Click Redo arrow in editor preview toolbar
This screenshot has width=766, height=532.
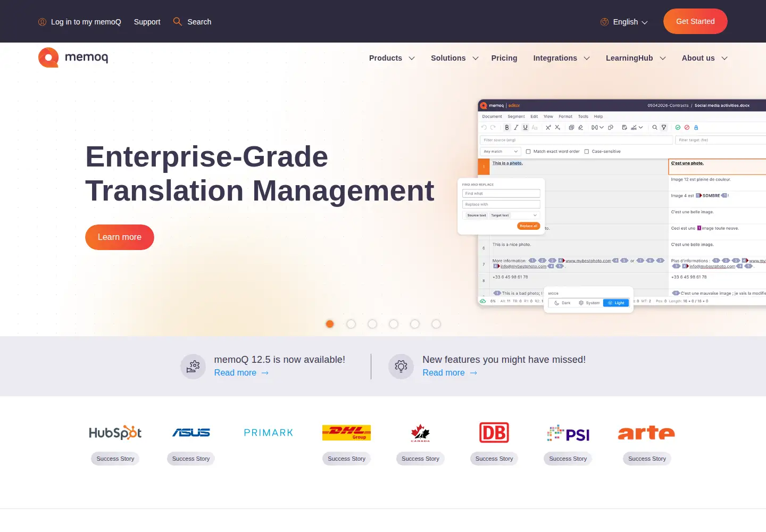[x=493, y=128]
